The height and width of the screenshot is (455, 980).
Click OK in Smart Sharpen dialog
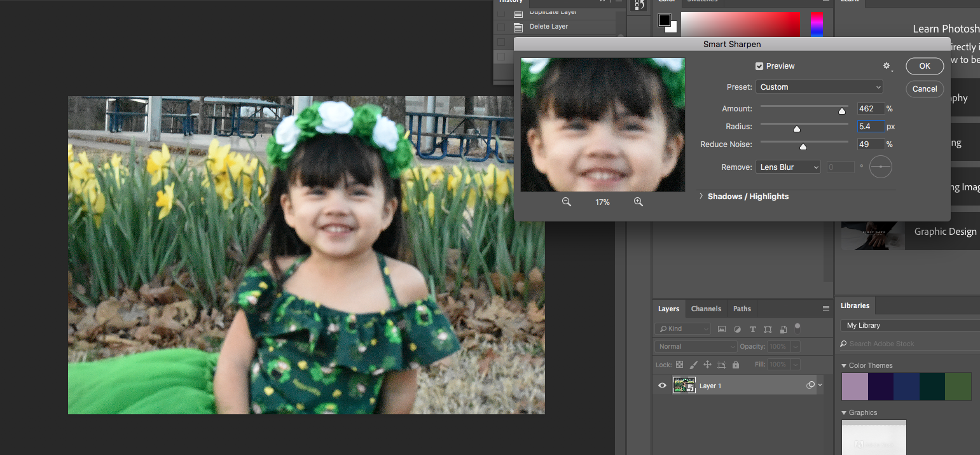924,66
